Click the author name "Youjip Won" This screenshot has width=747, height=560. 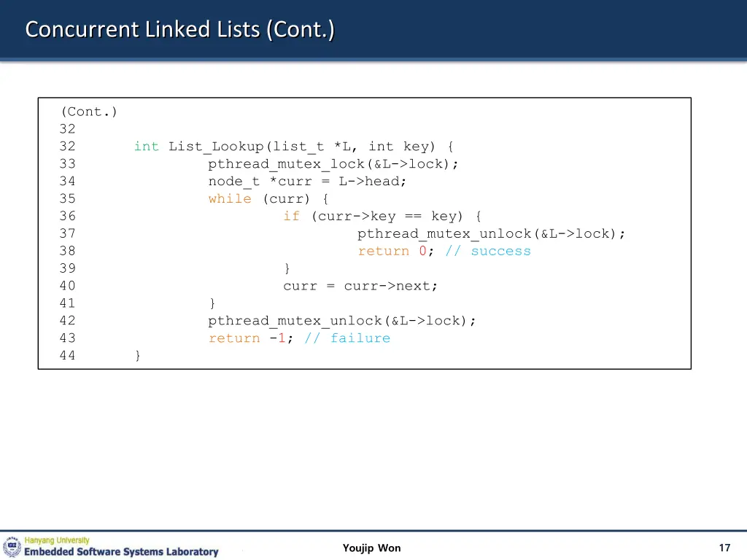point(371,548)
